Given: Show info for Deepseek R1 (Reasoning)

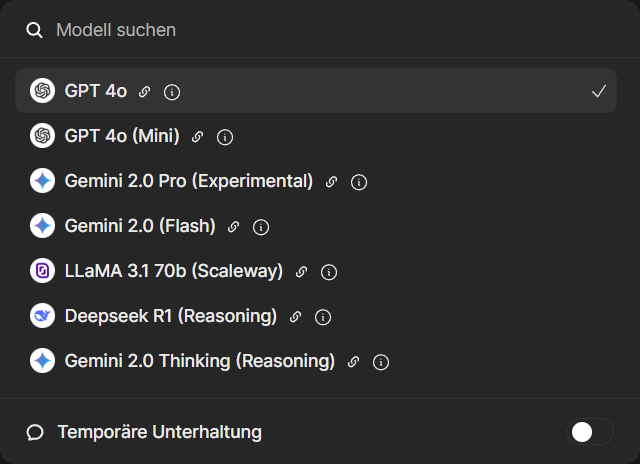Looking at the screenshot, I should pos(322,317).
